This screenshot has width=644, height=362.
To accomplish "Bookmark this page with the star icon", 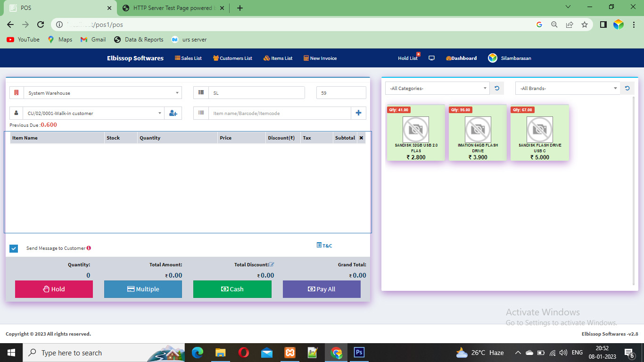I will 585,25.
